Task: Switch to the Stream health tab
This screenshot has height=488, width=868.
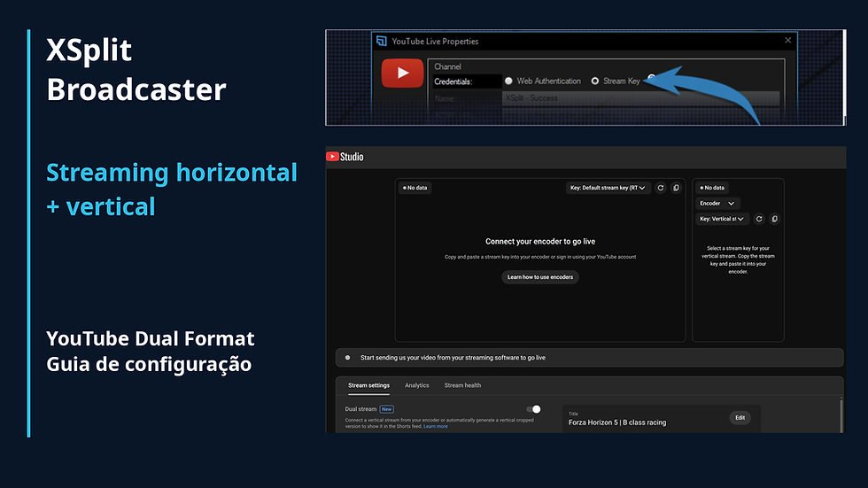Action: [462, 385]
